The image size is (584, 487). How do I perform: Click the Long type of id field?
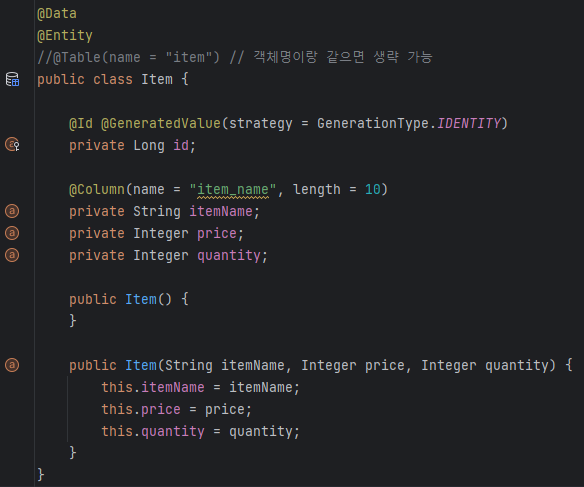click(149, 145)
